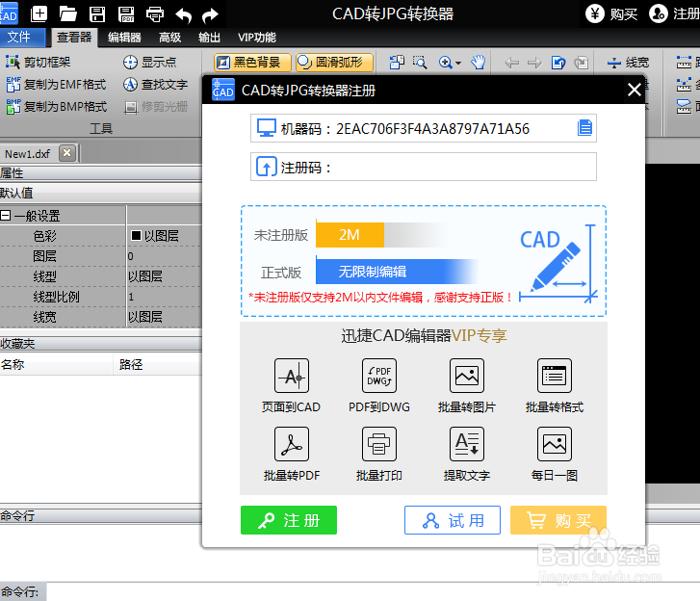The width and height of the screenshot is (700, 601).
Task: Save the drawing with the floppy disk icon
Action: click(97, 14)
